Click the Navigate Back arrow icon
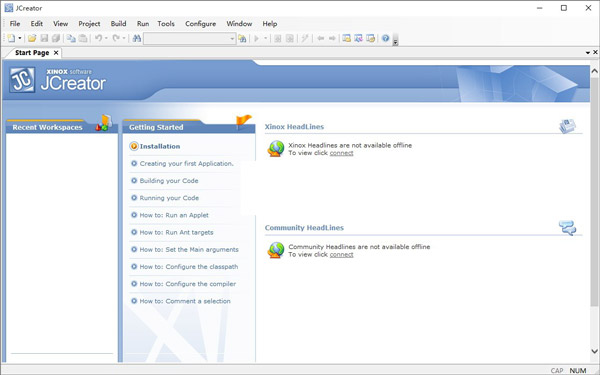The width and height of the screenshot is (600, 375). [x=321, y=38]
